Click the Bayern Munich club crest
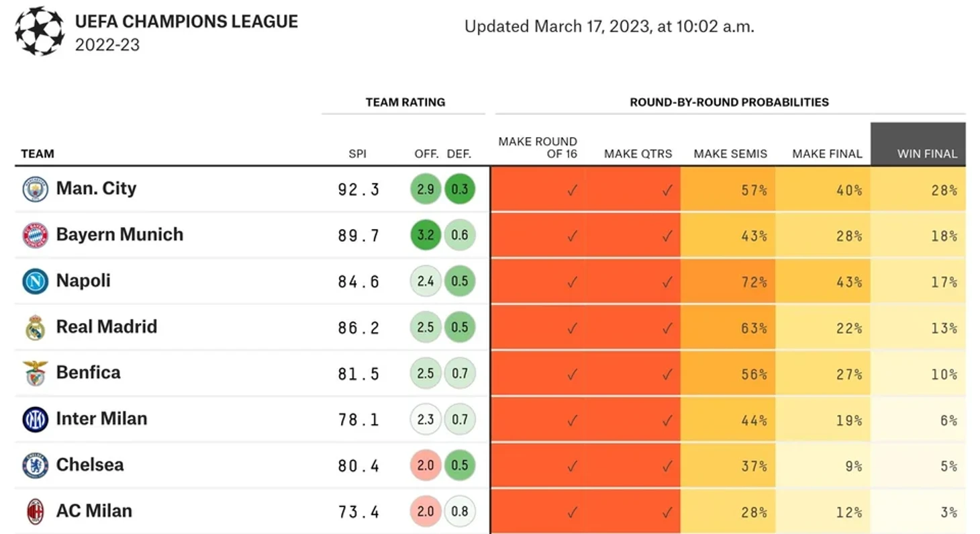 (x=35, y=235)
